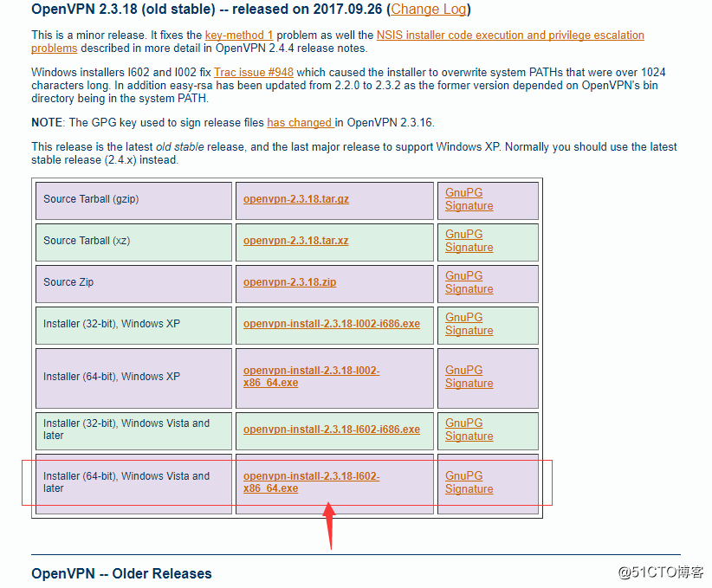Select 'Installer (64-bit), Windows Vista and later' text
The image size is (712, 588).
click(126, 482)
